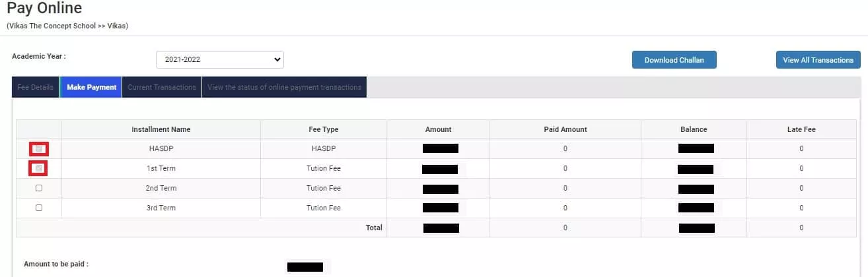Check the 3rd Term installment checkbox
Viewport: 868px width, 277px height.
click(x=39, y=208)
